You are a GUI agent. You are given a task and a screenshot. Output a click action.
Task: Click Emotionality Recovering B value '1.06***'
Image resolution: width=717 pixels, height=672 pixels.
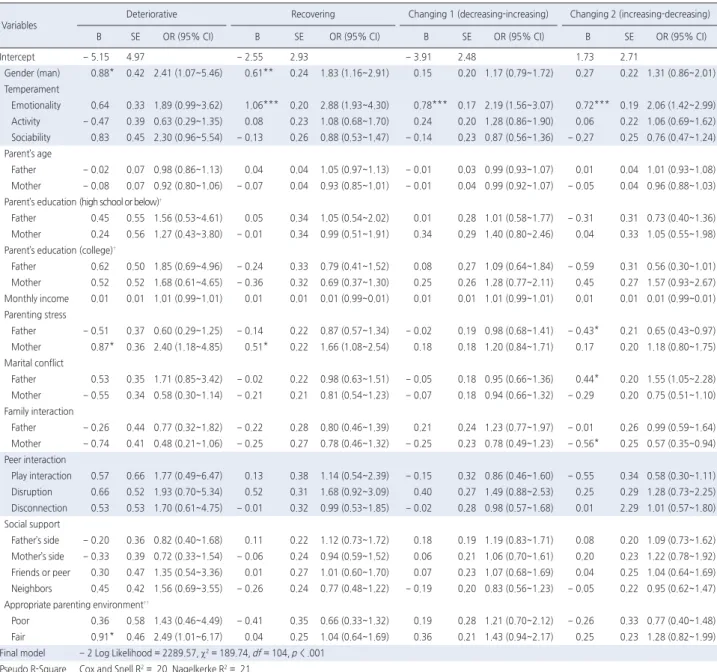point(261,105)
